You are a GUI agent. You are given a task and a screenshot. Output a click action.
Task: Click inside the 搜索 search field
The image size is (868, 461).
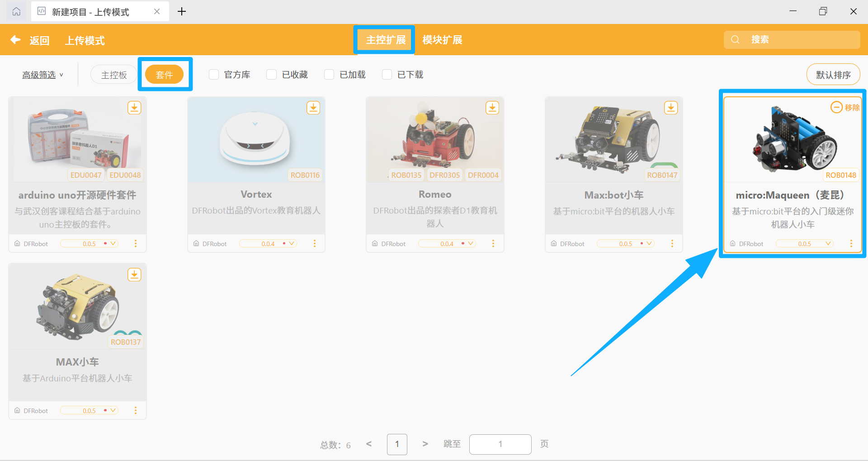[792, 39]
